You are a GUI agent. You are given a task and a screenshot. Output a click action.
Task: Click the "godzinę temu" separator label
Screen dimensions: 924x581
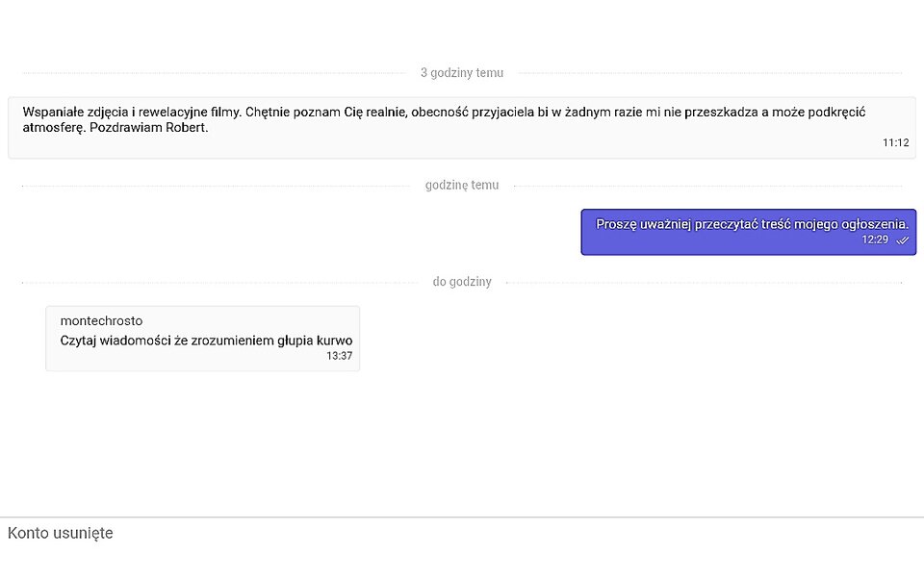pos(462,186)
